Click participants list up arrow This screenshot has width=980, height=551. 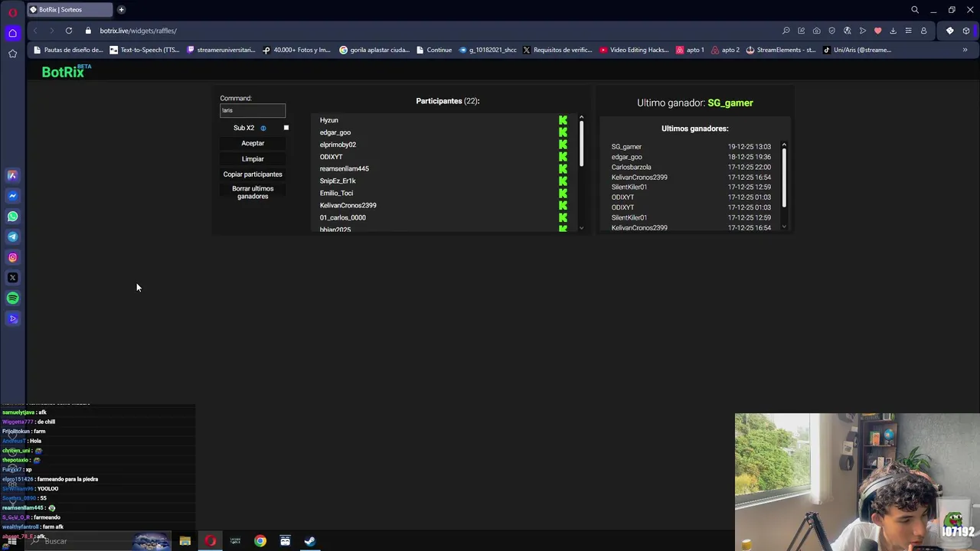(x=581, y=118)
